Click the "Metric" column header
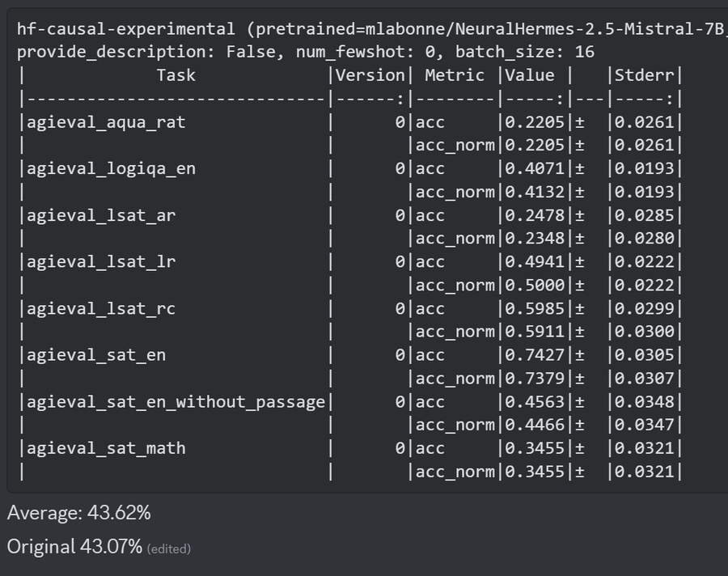Screen dimensions: 728x576 455,75
